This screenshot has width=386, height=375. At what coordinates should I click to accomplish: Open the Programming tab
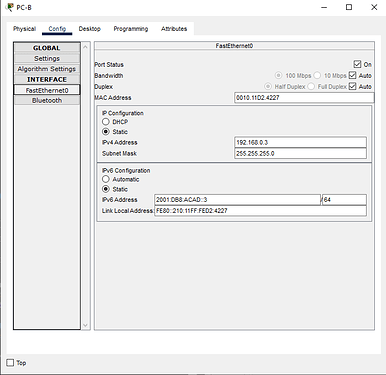click(x=131, y=29)
